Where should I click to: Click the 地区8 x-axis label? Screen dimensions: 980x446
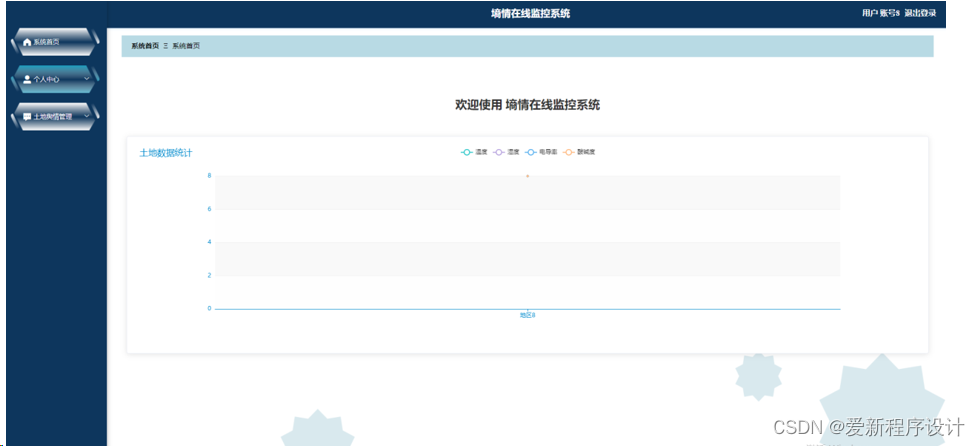pyautogui.click(x=528, y=315)
